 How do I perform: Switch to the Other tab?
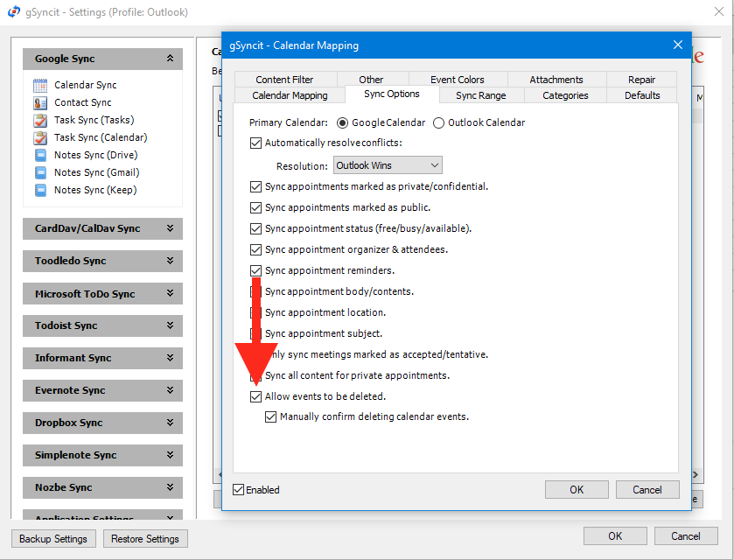tap(372, 79)
